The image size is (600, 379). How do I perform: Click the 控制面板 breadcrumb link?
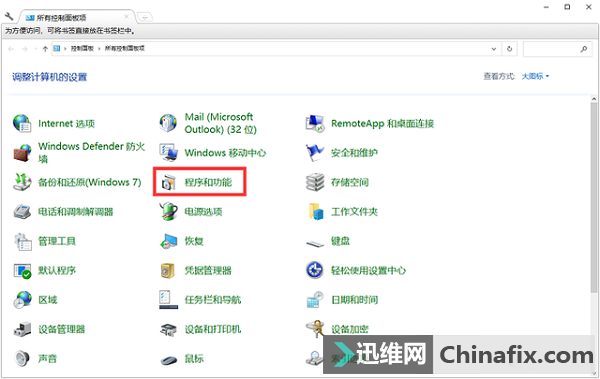tap(82, 49)
